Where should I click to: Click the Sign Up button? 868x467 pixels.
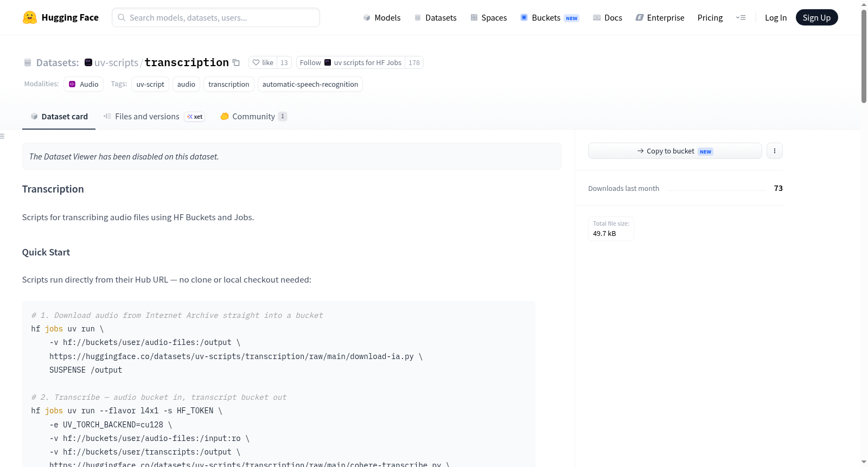[816, 17]
